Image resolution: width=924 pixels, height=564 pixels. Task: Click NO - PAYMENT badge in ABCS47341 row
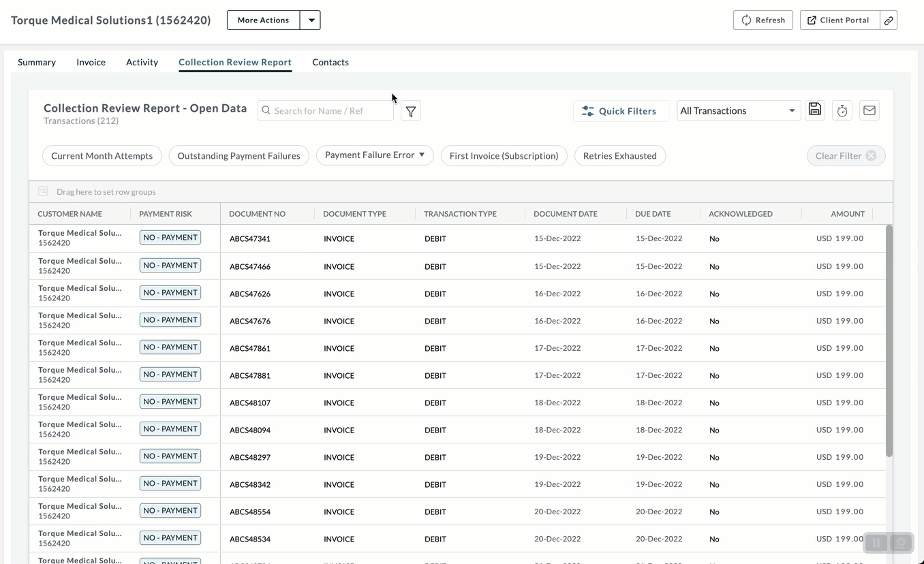[x=170, y=238]
